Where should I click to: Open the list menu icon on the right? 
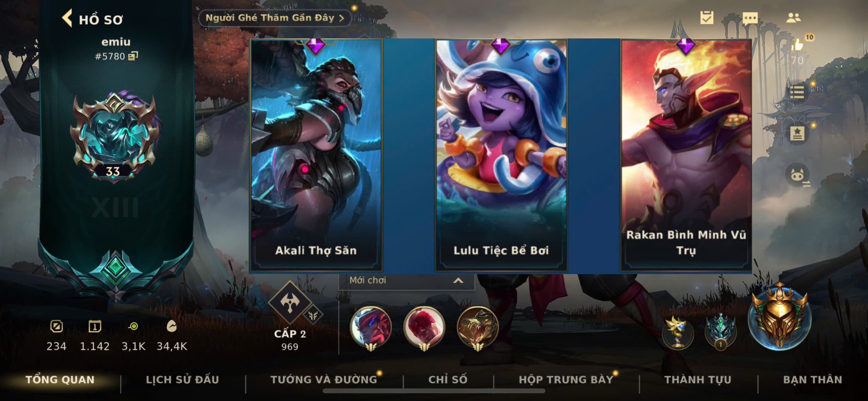tap(798, 92)
